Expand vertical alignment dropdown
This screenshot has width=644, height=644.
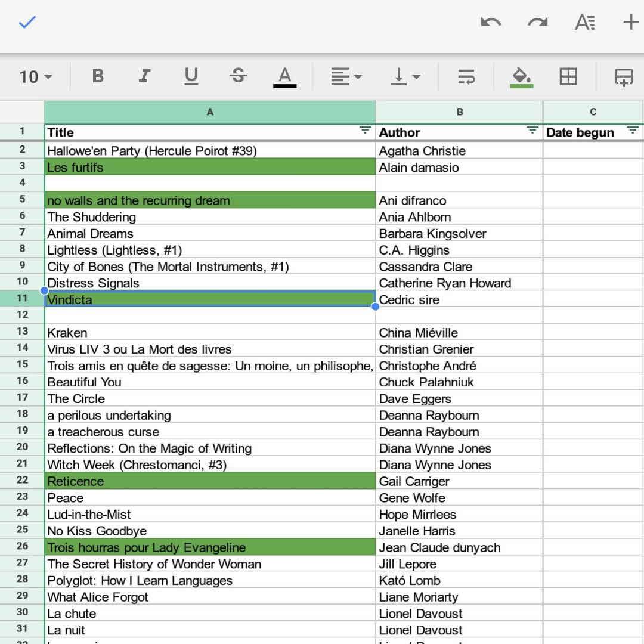[x=406, y=76]
